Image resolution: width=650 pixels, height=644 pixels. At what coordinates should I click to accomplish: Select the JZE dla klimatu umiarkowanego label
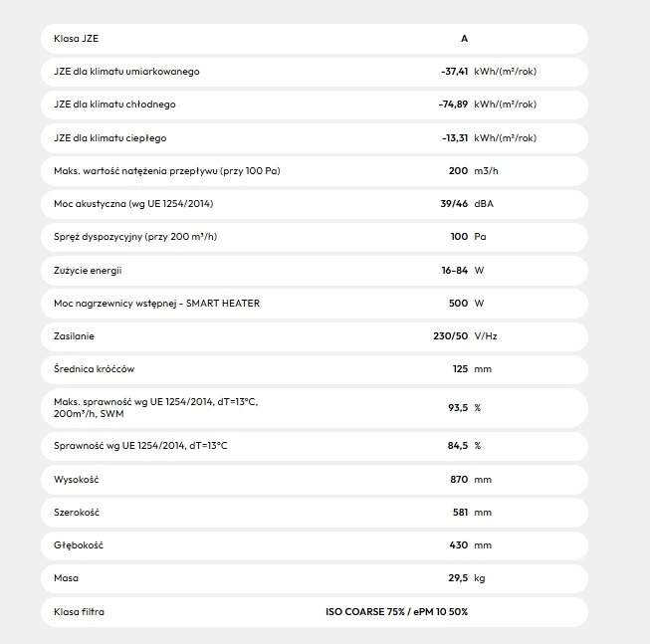point(126,72)
